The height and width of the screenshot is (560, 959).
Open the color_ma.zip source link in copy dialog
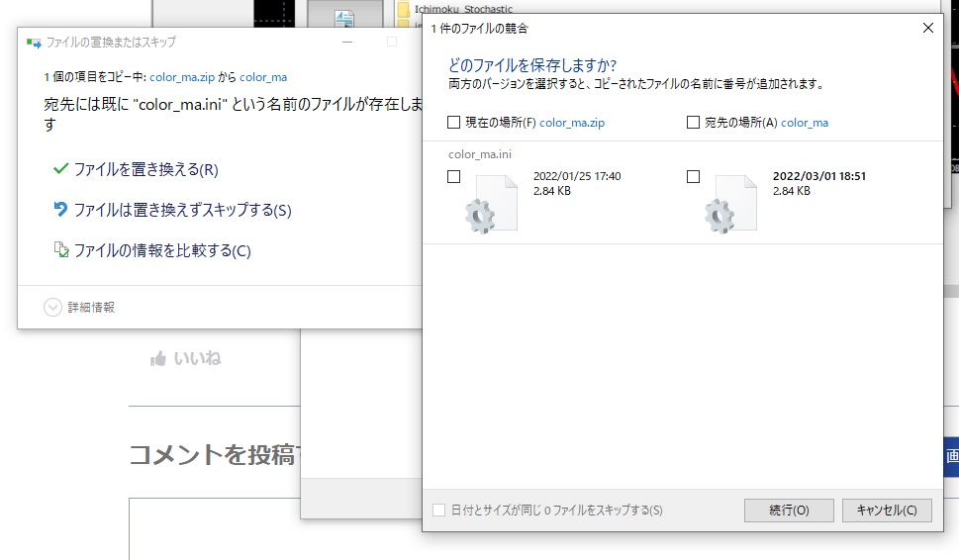183,76
